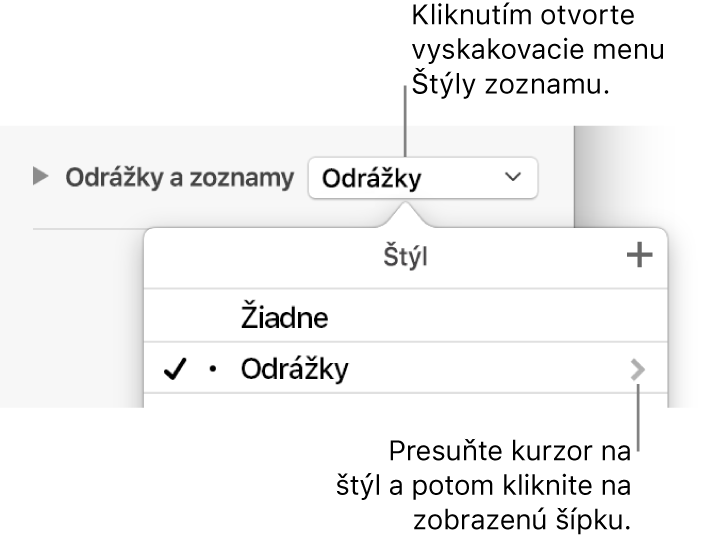Select the Žiadne list style
This screenshot has width=710, height=540.
[x=285, y=318]
